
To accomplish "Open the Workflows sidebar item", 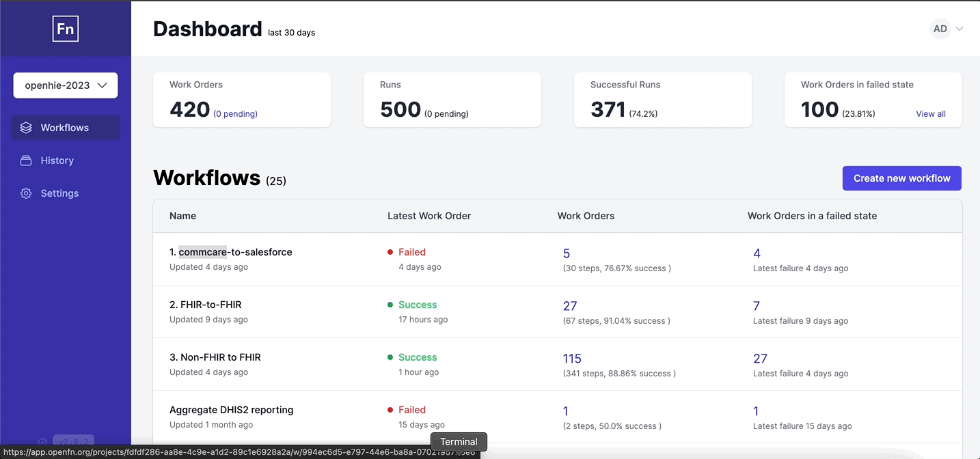I will point(66,128).
